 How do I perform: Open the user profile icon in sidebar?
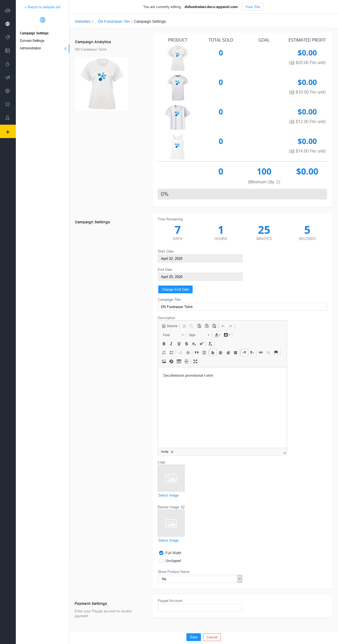tap(8, 118)
